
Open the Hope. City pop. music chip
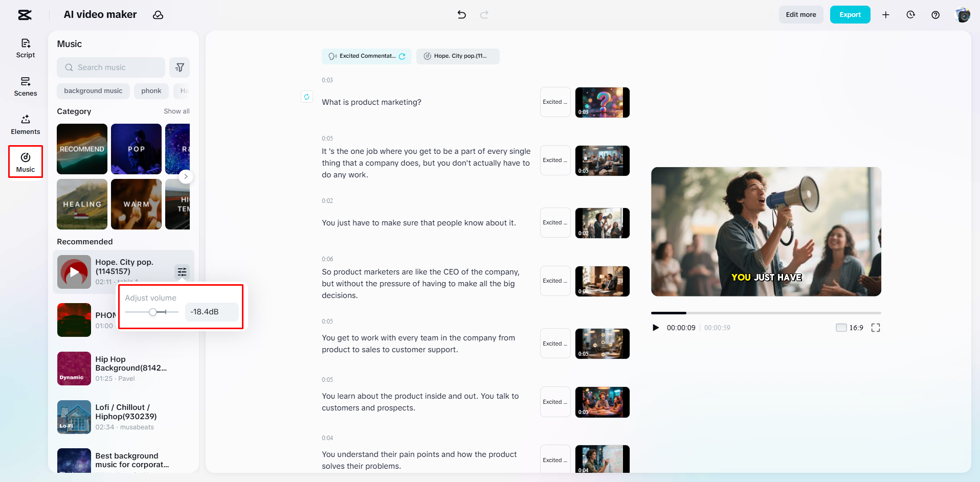click(458, 56)
